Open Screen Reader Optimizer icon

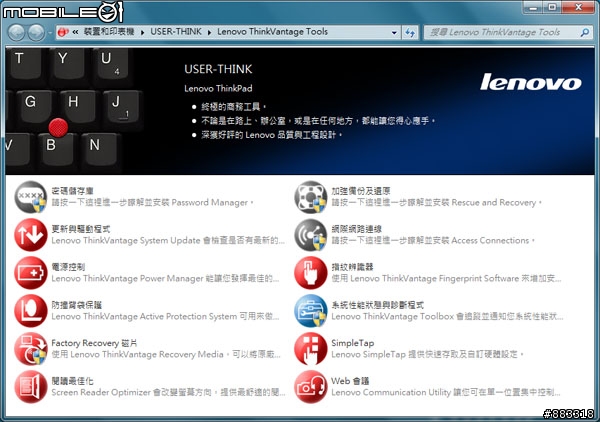point(31,386)
